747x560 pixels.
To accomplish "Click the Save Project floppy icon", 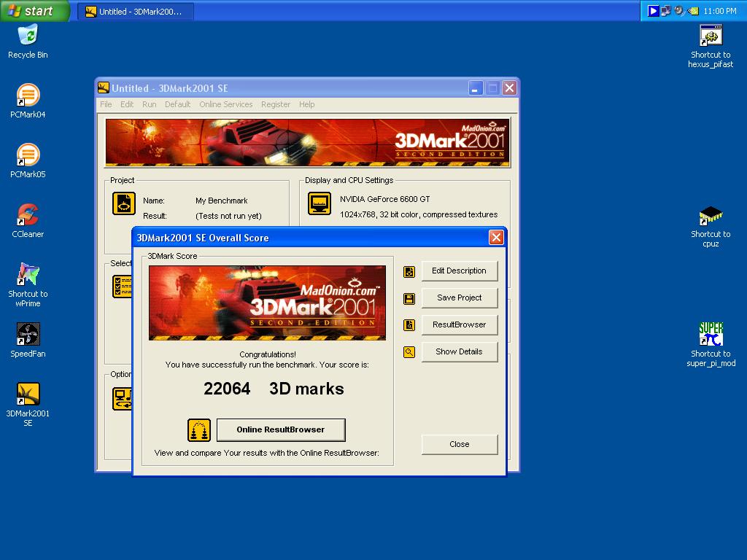I will pyautogui.click(x=409, y=298).
